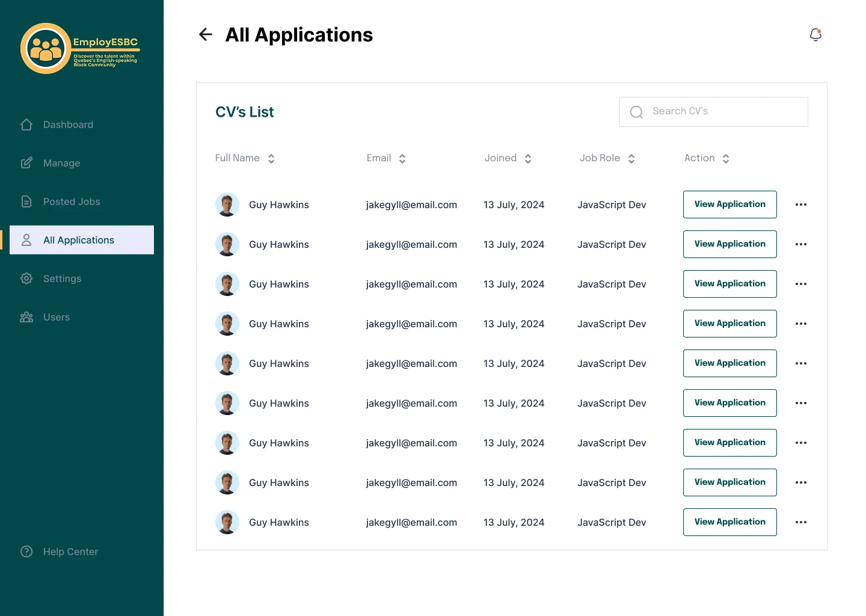Click View Application in the last row
The image size is (866, 616).
click(729, 522)
